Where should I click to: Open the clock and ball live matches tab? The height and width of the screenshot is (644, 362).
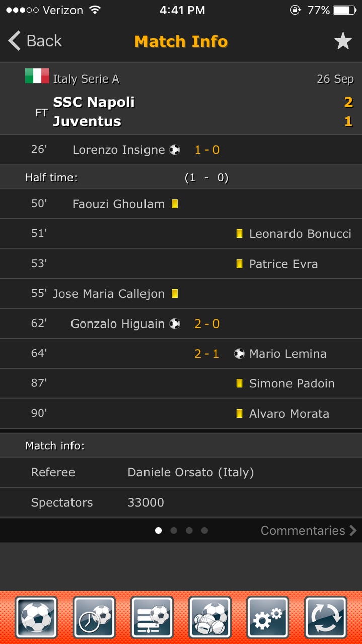[x=94, y=617]
